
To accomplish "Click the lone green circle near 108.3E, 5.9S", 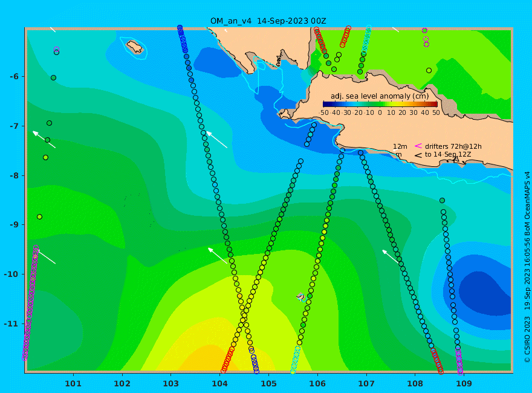I will coord(429,71).
